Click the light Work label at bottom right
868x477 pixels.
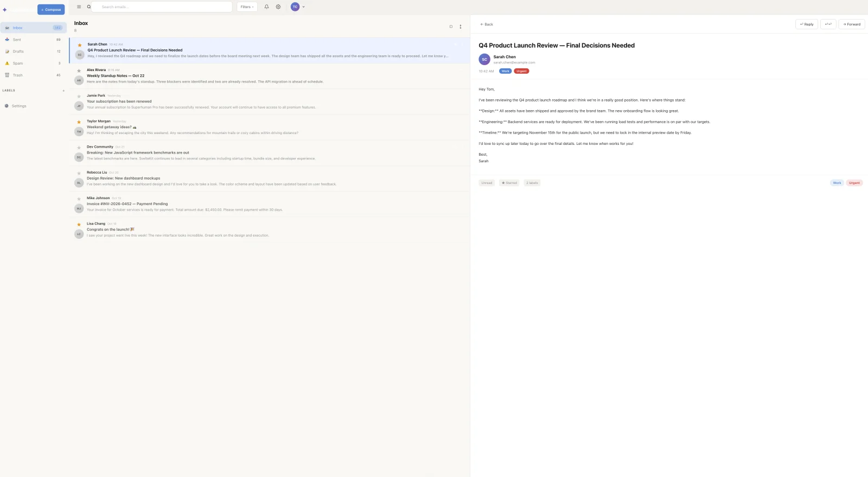pyautogui.click(x=837, y=183)
